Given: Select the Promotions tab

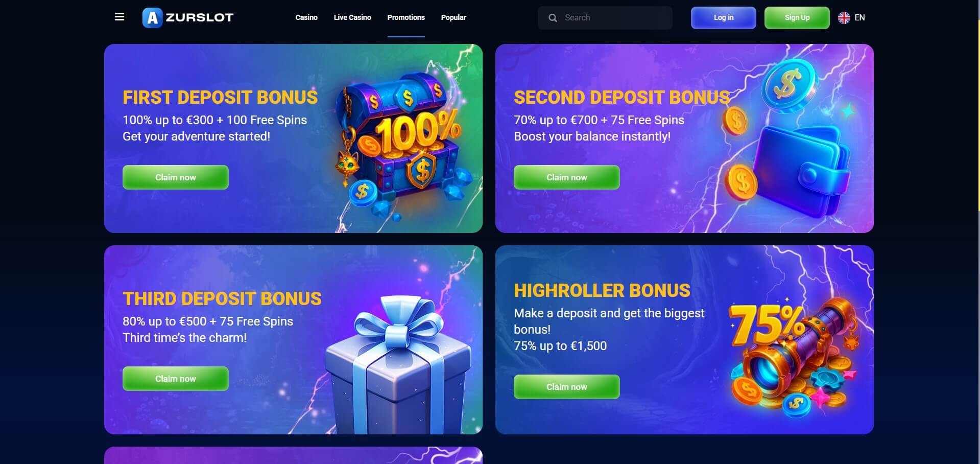Looking at the screenshot, I should 406,17.
